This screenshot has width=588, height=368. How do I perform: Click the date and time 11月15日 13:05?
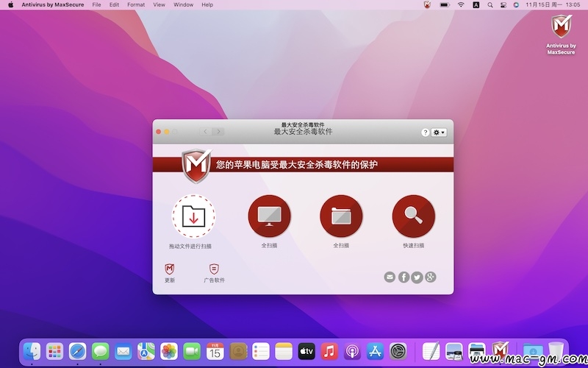[x=553, y=4]
